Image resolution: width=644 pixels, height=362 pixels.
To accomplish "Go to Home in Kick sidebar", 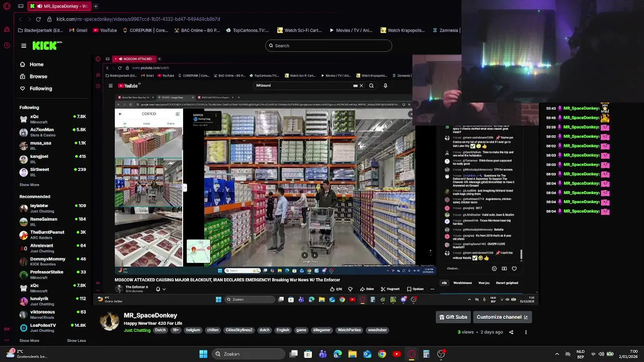I will pyautogui.click(x=36, y=64).
